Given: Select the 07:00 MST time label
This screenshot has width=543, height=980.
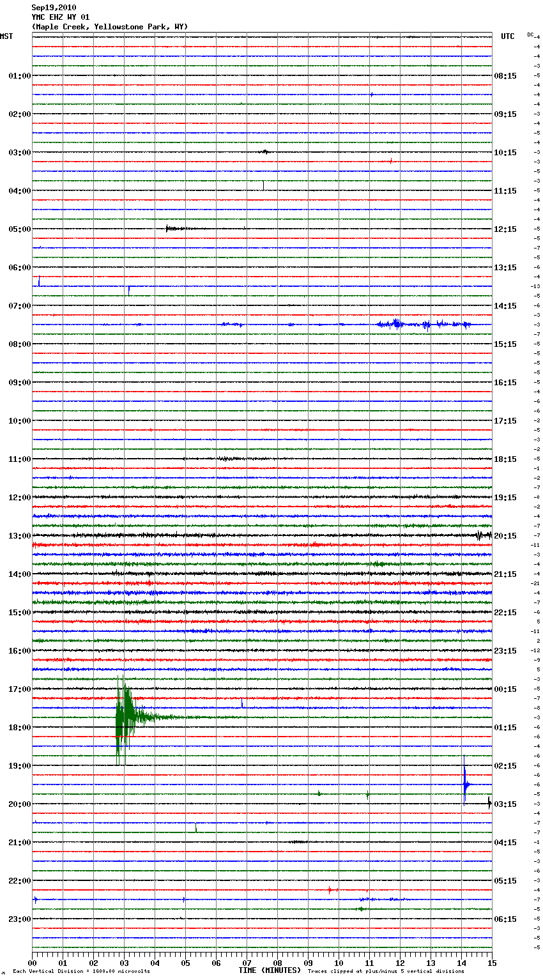Looking at the screenshot, I should (19, 306).
